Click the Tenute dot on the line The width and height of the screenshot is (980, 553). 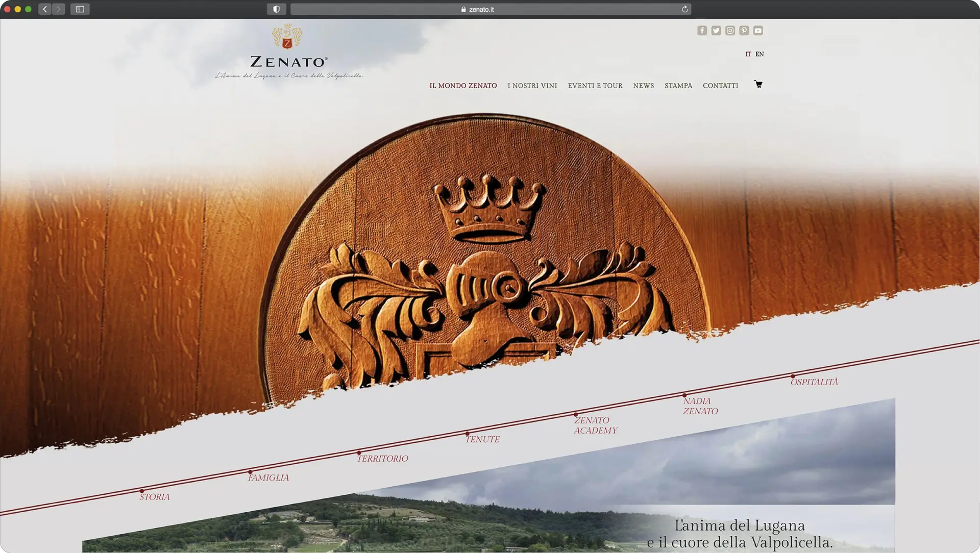pos(467,434)
